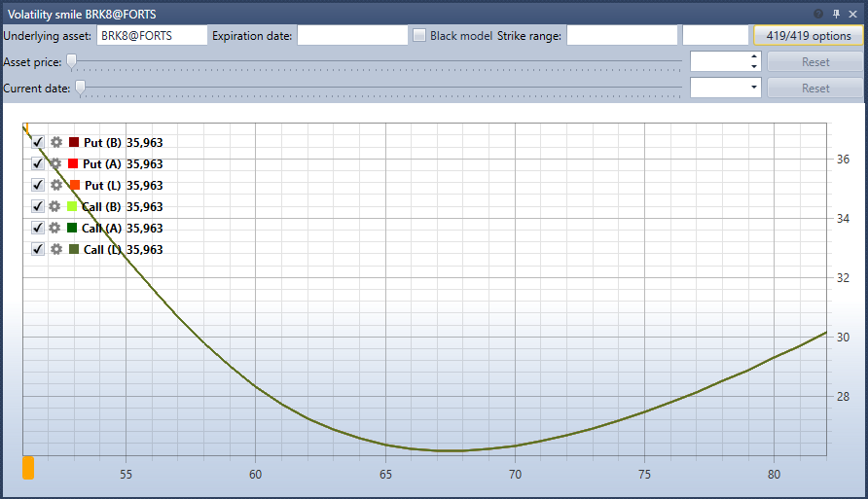The image size is (868, 499).
Task: Uncheck the Put (B) series checkbox
Action: pos(38,142)
